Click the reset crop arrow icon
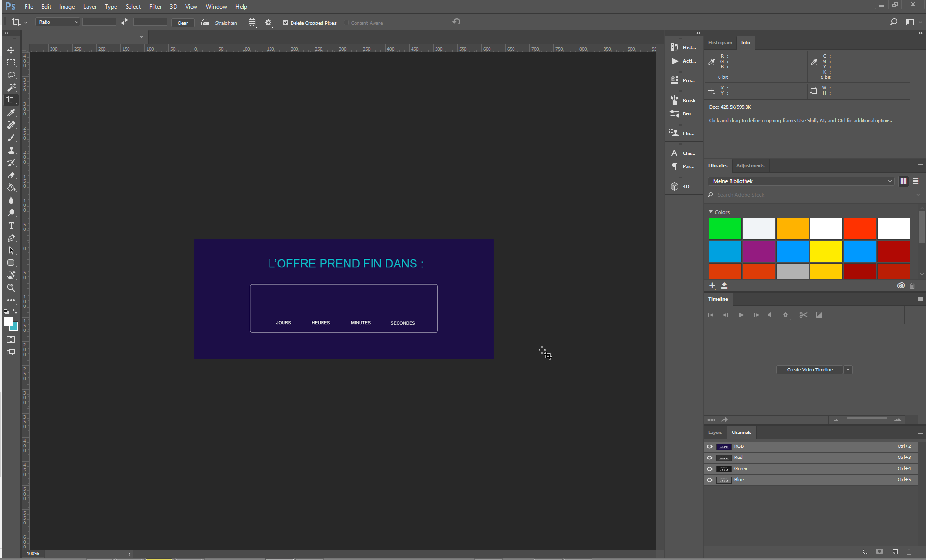 pos(456,22)
